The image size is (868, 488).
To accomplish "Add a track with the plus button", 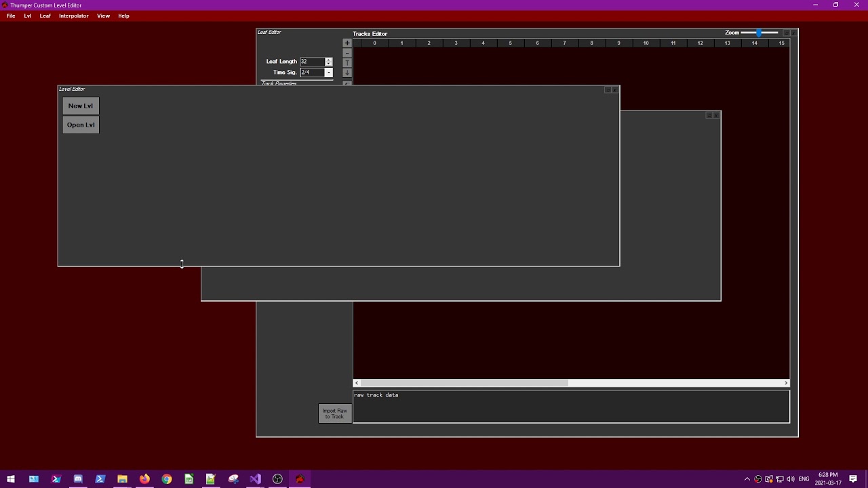I will tap(347, 43).
